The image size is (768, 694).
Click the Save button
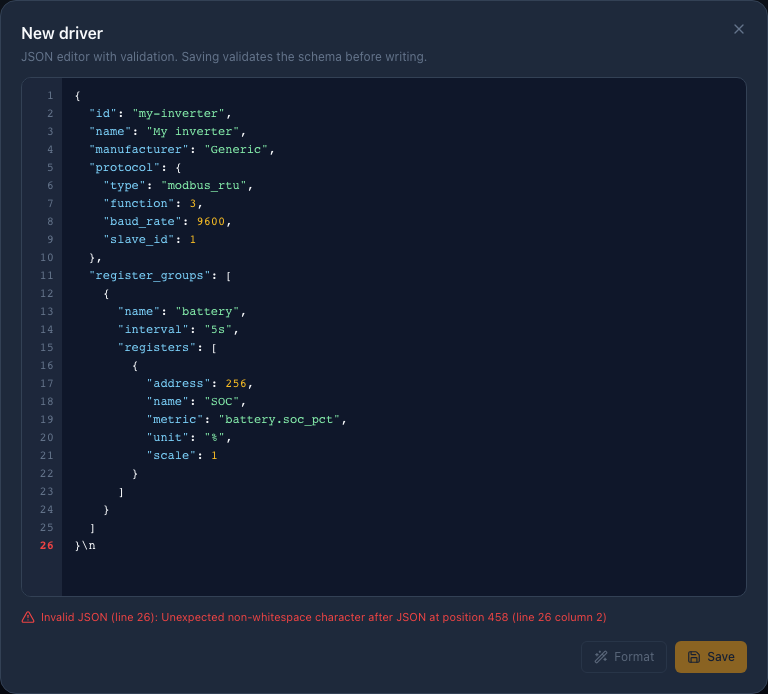coord(710,657)
